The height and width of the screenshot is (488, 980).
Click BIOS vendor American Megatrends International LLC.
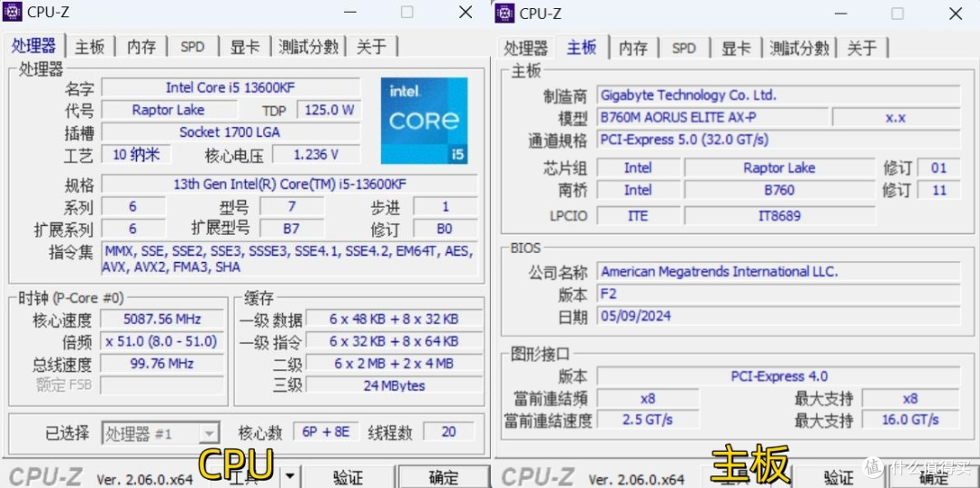pyautogui.click(x=779, y=272)
